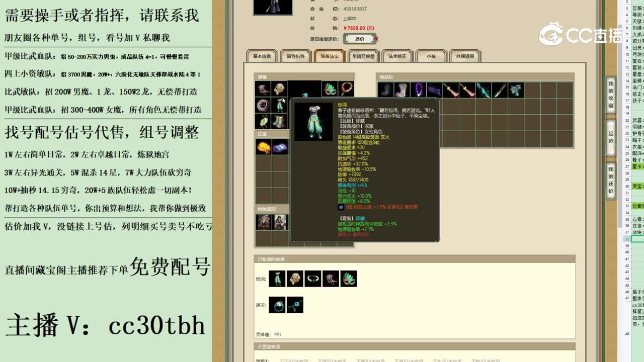
Task: Click the tooltip line 抗遗忘 +32.0%
Action: (x=353, y=163)
